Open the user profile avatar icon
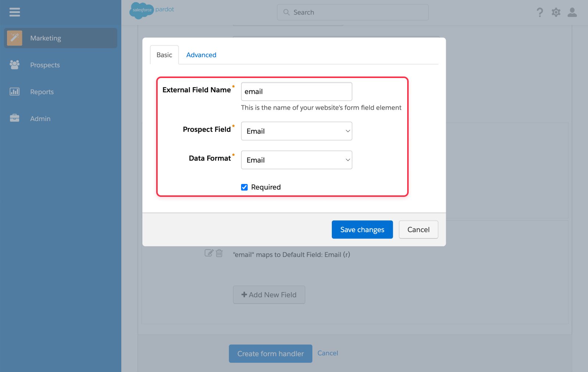The height and width of the screenshot is (372, 588). click(572, 12)
